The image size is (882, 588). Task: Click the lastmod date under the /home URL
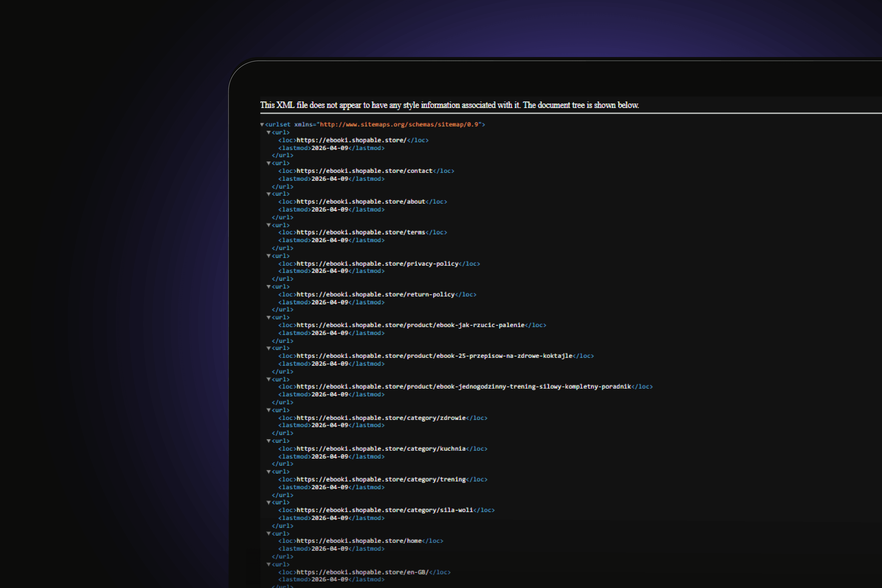[330, 549]
